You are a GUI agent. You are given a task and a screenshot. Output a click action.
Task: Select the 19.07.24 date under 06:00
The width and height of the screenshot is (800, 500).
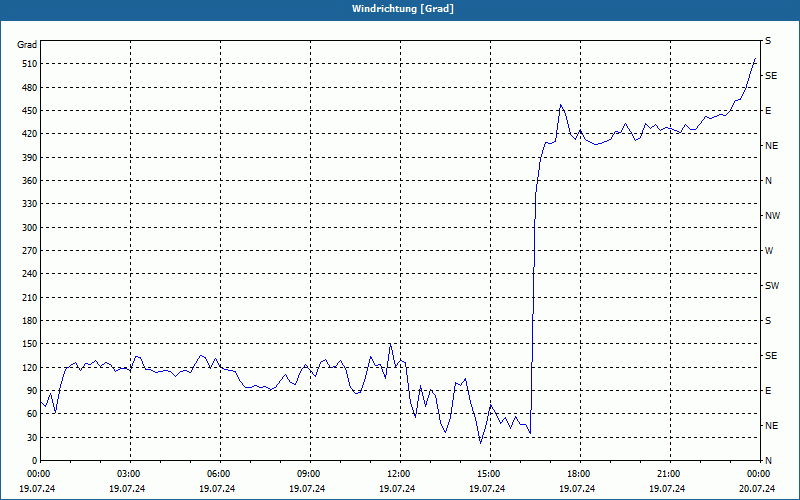(217, 489)
